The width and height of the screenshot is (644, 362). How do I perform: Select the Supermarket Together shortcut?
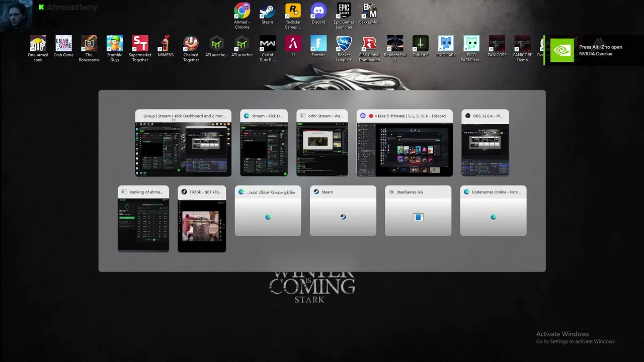[140, 49]
